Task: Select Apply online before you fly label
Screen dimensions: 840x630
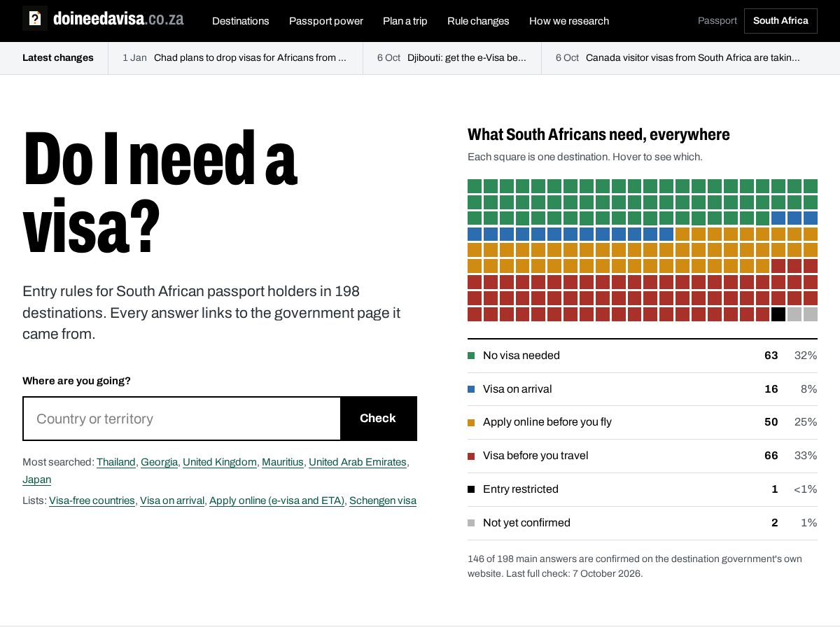Action: point(547,422)
